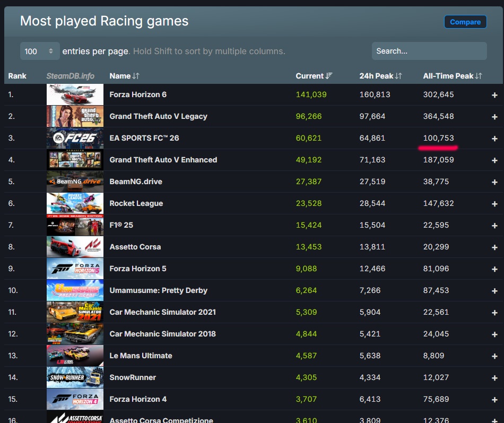The image size is (504, 423).
Task: Open Car Mechanic Simulator 2018 thumbnail
Action: coord(75,334)
